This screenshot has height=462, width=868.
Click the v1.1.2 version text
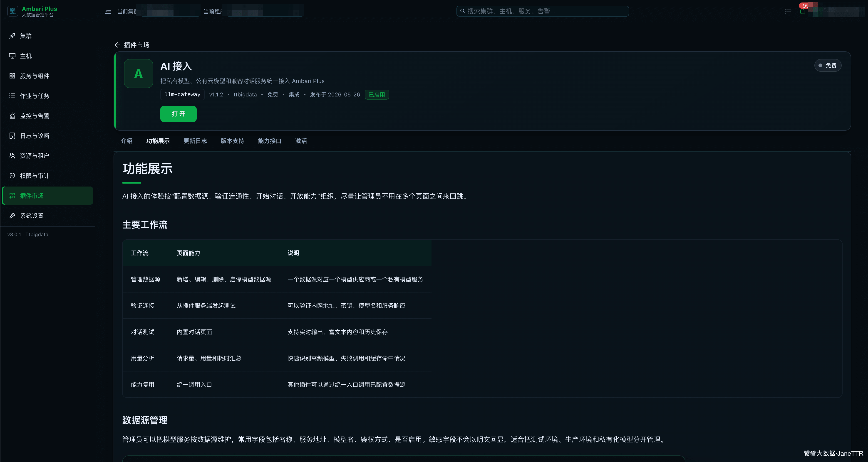pos(216,95)
